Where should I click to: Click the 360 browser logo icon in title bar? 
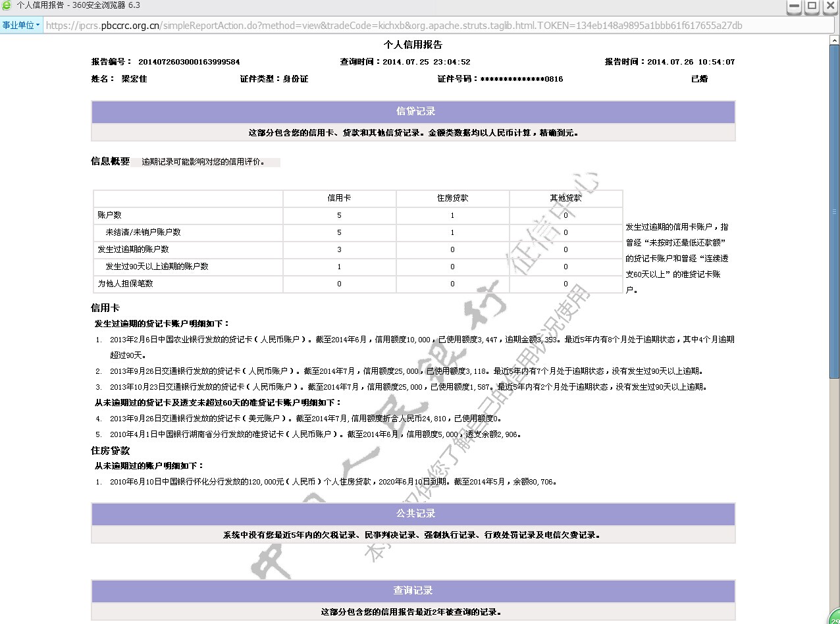tap(7, 5)
